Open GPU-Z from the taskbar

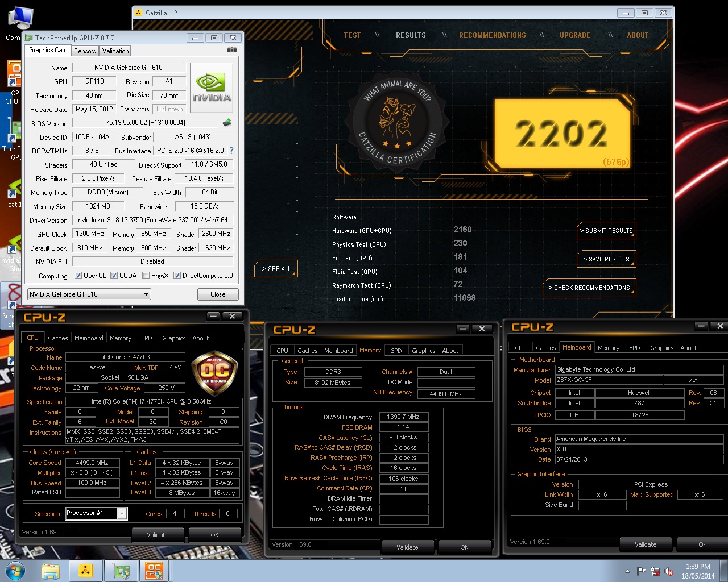click(121, 571)
